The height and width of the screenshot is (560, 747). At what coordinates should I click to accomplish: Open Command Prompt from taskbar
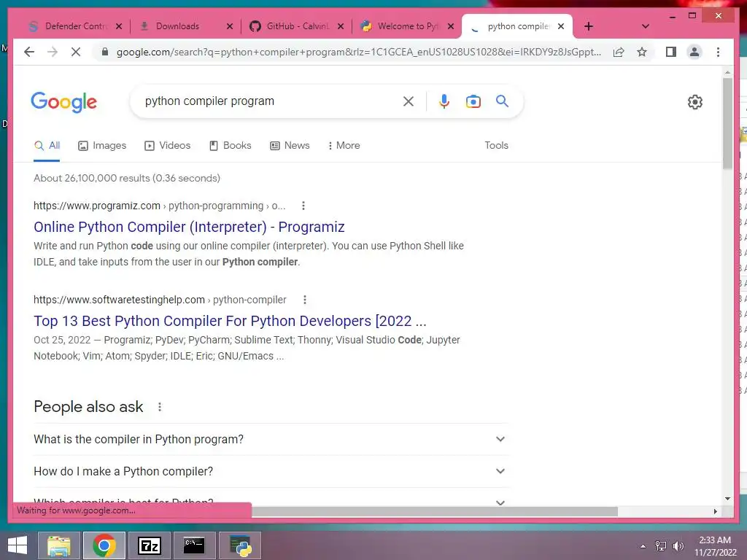coord(194,545)
